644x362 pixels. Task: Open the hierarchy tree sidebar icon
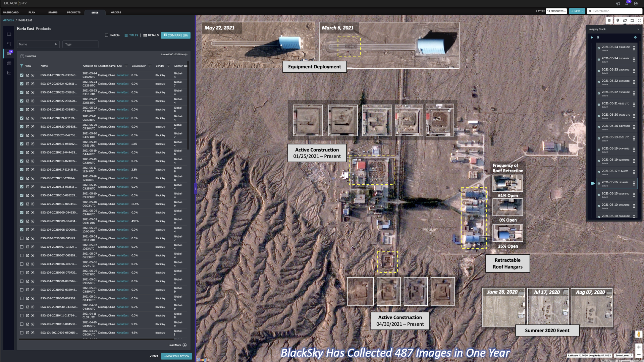(9, 44)
